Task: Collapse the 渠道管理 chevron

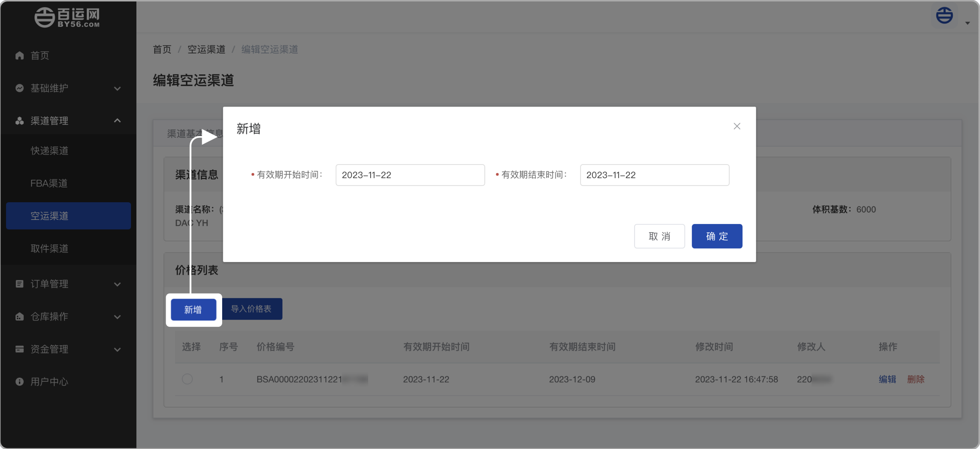Action: click(118, 121)
